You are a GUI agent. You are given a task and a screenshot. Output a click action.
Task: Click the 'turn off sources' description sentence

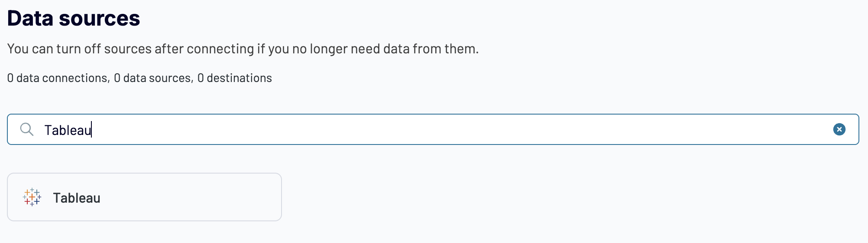coord(243,49)
